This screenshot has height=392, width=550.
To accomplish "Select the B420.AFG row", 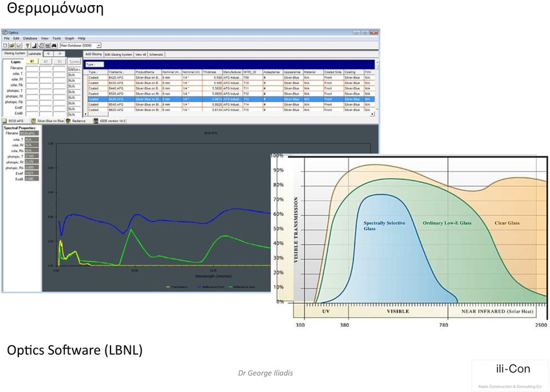I will 231,77.
